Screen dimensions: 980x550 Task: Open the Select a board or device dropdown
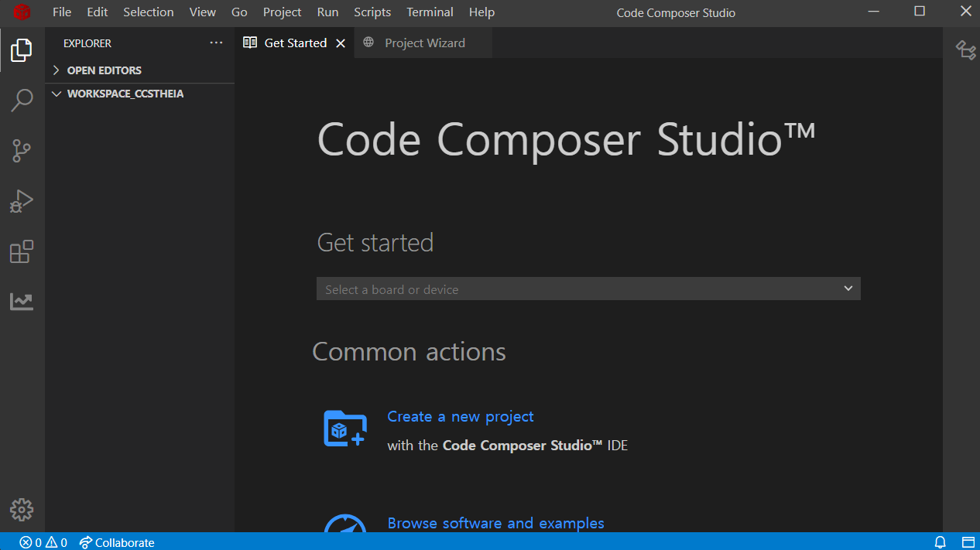[x=588, y=288]
